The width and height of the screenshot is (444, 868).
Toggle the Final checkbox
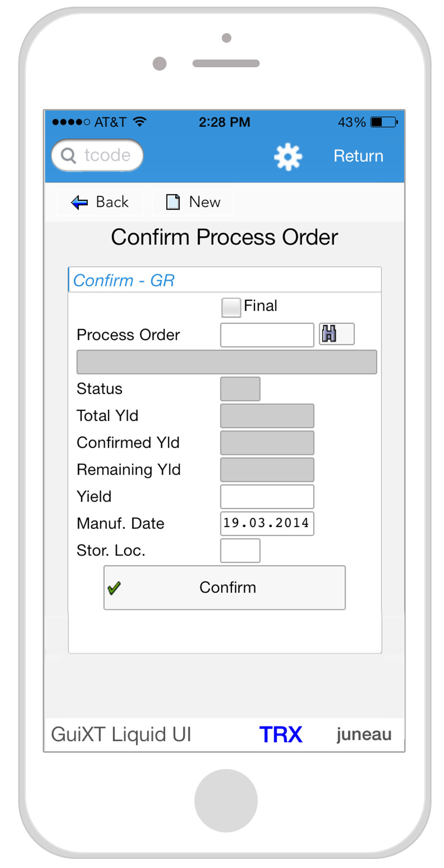tap(231, 307)
